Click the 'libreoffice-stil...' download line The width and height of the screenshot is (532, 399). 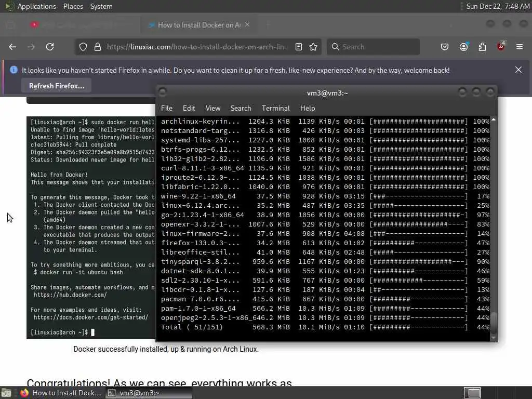click(x=325, y=252)
